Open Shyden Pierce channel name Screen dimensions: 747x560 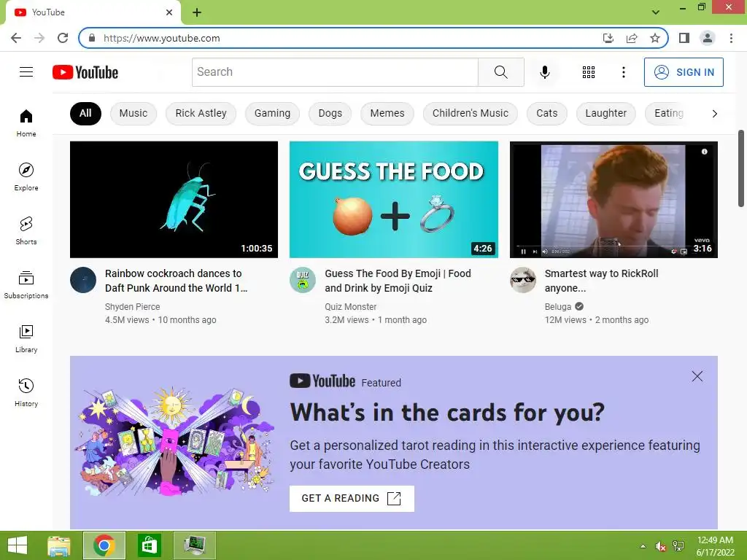coord(133,307)
